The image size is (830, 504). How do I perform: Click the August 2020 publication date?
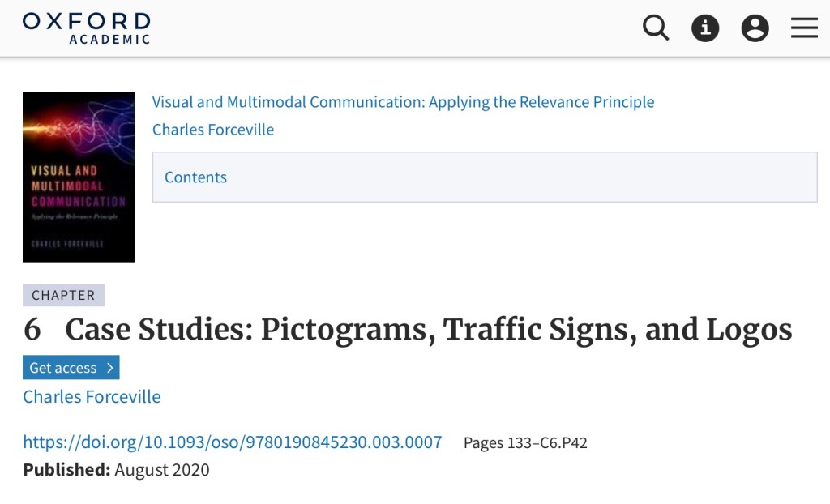162,470
